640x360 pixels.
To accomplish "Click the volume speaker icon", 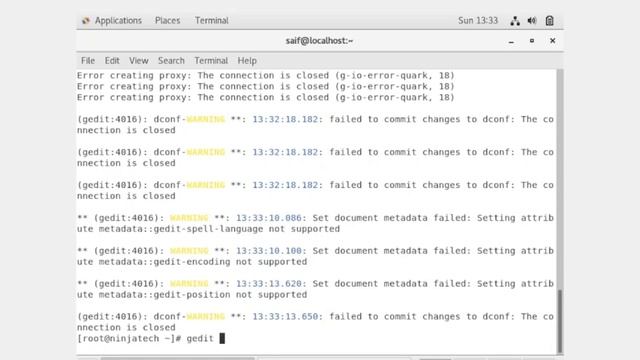I will [532, 21].
